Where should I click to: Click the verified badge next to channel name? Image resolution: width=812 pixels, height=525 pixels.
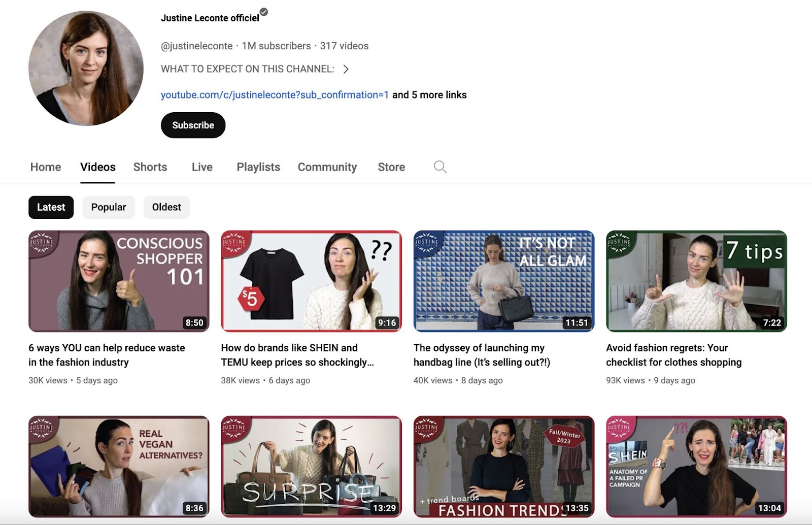263,13
